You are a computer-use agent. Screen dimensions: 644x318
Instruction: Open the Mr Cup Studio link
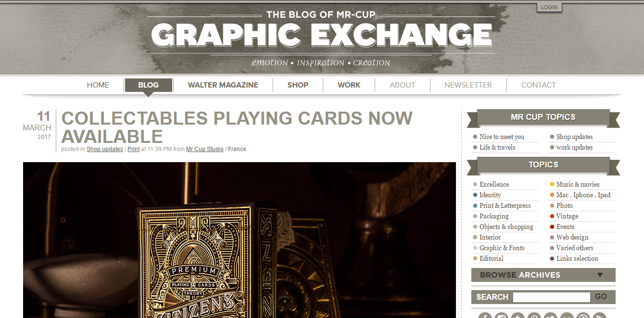point(205,149)
